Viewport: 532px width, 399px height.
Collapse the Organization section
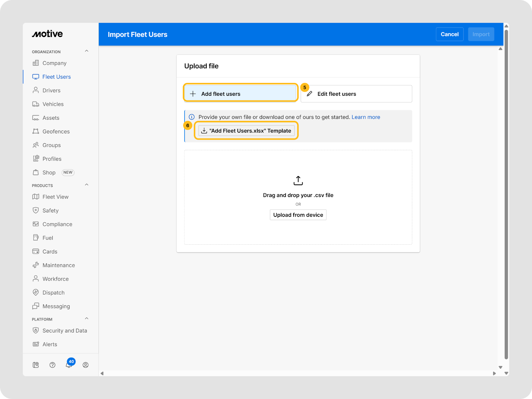click(x=86, y=51)
